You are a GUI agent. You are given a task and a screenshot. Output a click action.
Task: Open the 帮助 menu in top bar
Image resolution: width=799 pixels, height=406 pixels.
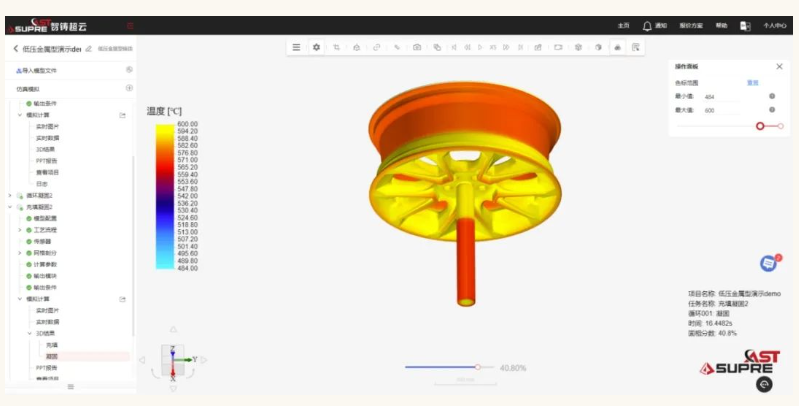[721, 26]
